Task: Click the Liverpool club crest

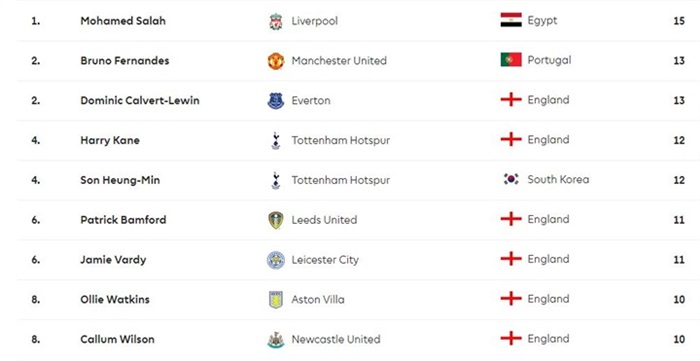Action: coord(276,21)
